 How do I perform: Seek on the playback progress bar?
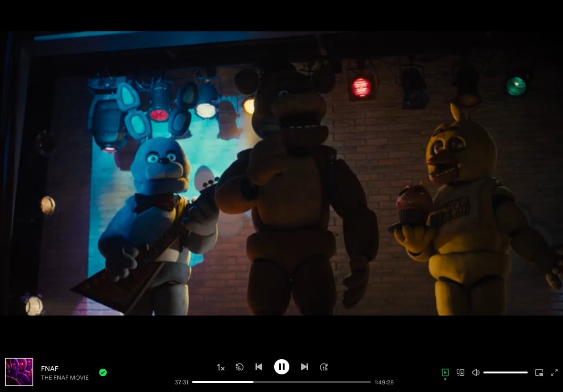pyautogui.click(x=281, y=382)
